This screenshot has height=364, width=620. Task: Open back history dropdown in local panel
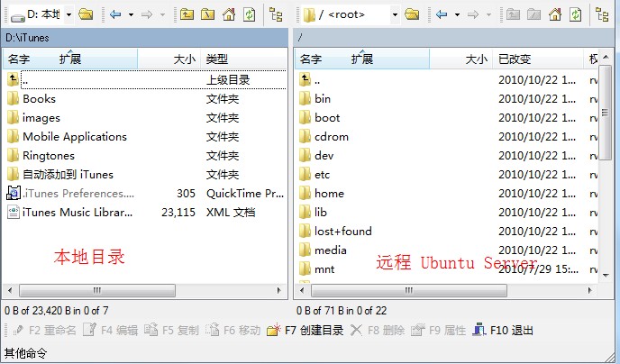(x=131, y=15)
